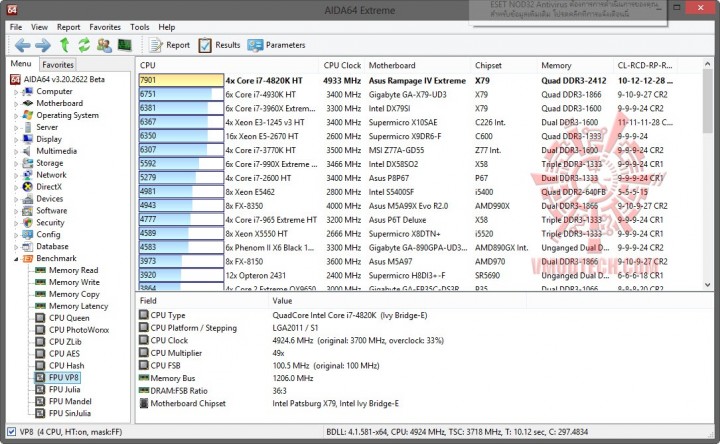Open the CPU ZLib benchmark
This screenshot has width=720, height=444.
[x=58, y=342]
